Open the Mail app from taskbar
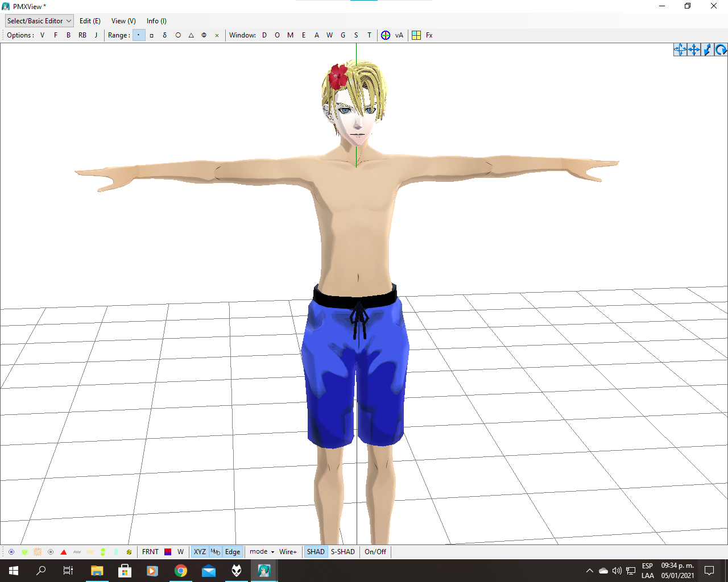 point(209,571)
